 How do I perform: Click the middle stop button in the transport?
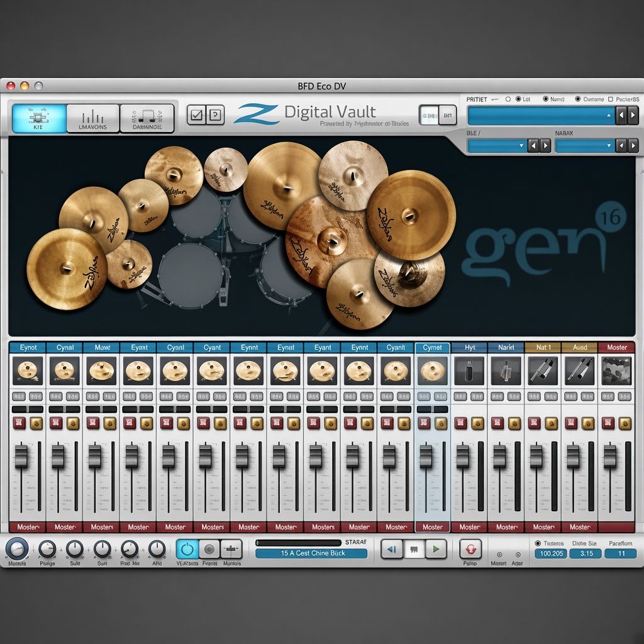pos(414,549)
